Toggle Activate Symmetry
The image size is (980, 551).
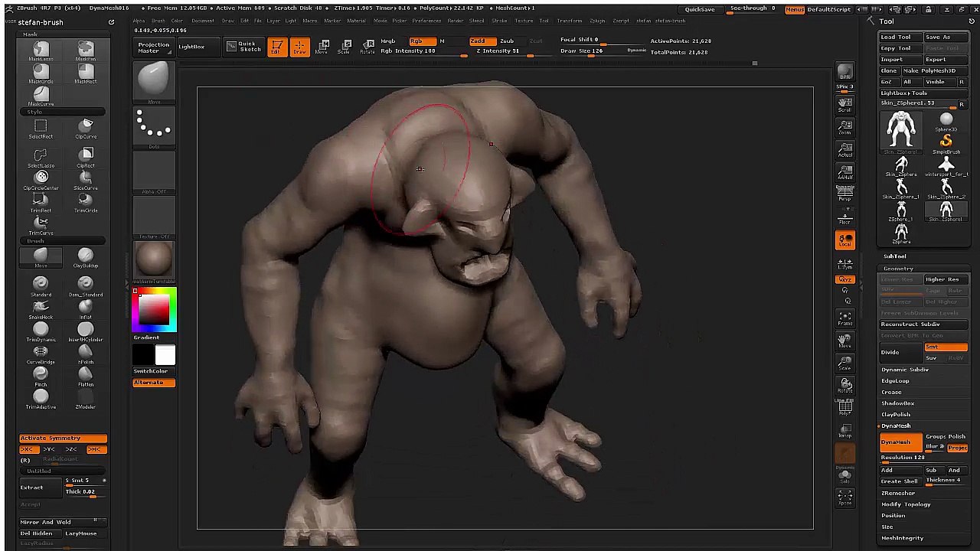pos(63,439)
